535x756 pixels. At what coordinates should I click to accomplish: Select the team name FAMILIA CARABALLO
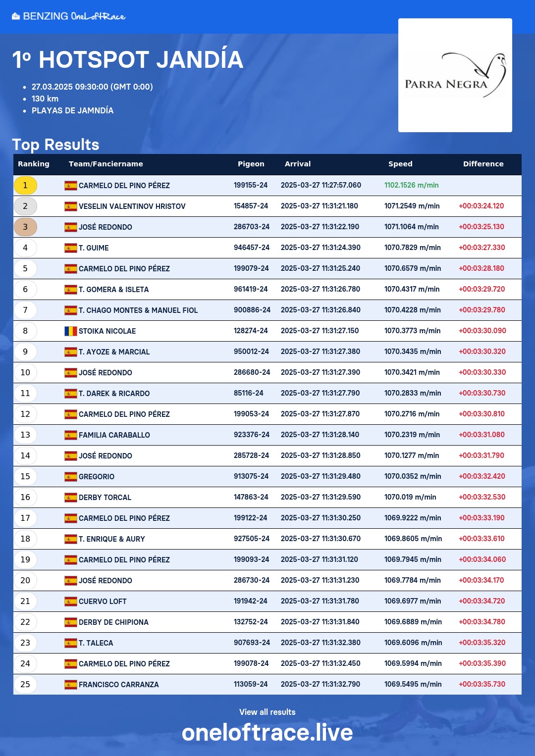114,435
